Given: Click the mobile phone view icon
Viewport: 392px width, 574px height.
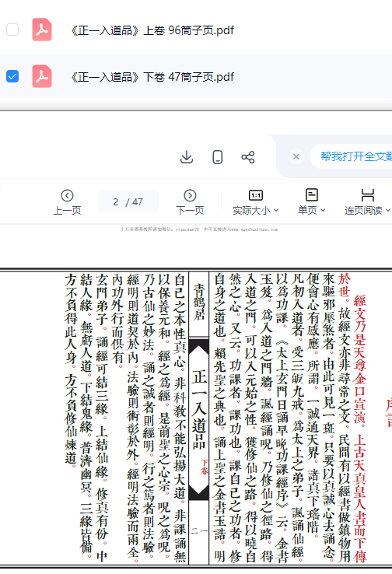Looking at the screenshot, I should coord(218,157).
